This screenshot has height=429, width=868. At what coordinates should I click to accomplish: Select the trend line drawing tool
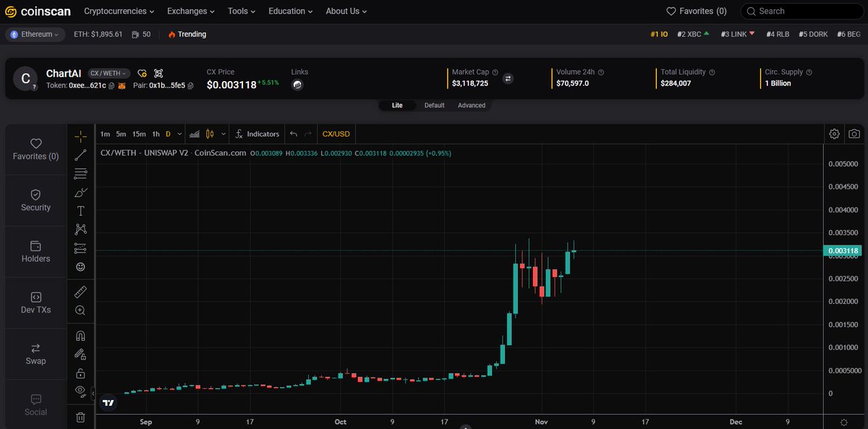click(x=80, y=154)
